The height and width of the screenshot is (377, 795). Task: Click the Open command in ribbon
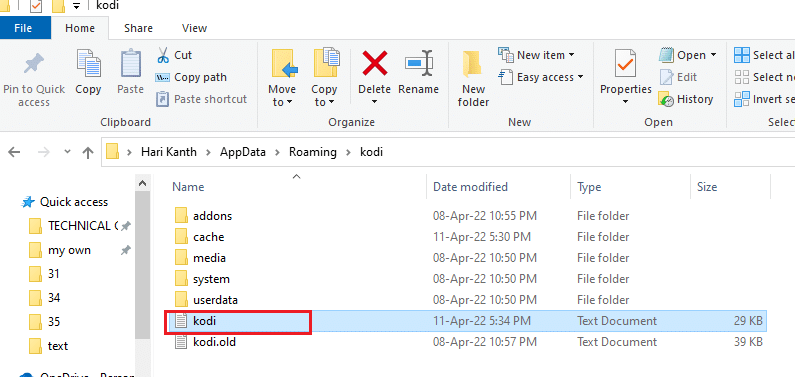[x=682, y=55]
